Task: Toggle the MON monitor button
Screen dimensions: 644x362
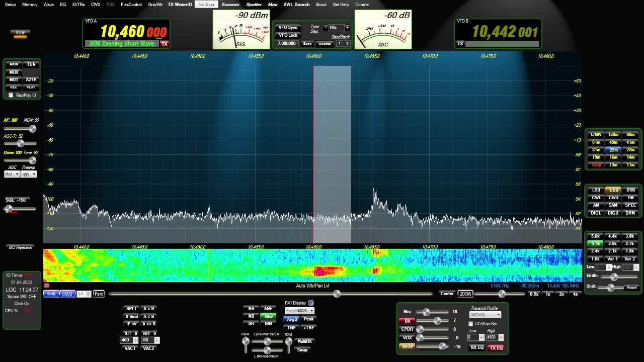Action: pos(14,64)
